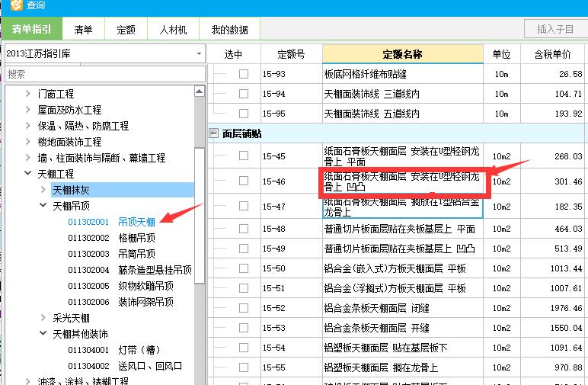Expand the 采光天棚 node
The width and height of the screenshot is (588, 385).
(43, 318)
